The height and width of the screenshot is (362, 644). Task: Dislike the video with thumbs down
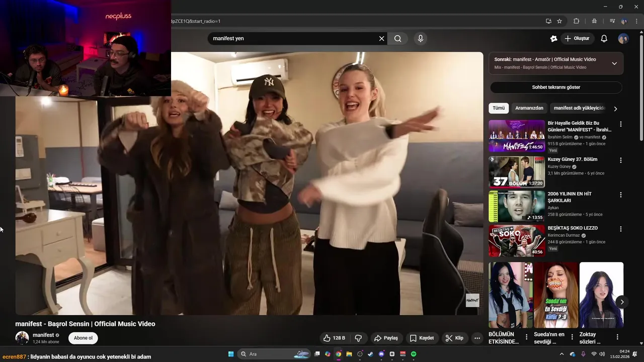pyautogui.click(x=359, y=338)
